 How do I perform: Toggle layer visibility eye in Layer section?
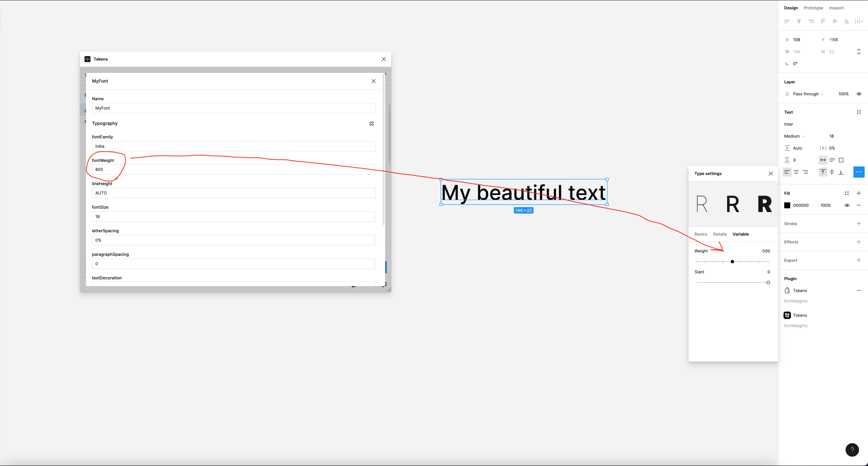[859, 94]
